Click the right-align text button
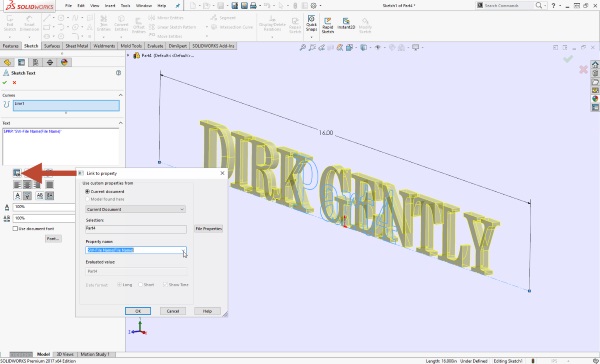 pyautogui.click(x=37, y=185)
